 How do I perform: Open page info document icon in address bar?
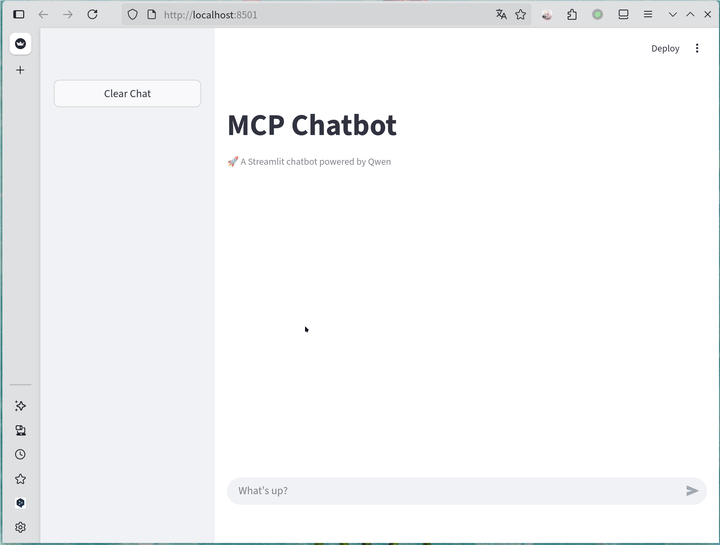pyautogui.click(x=152, y=15)
